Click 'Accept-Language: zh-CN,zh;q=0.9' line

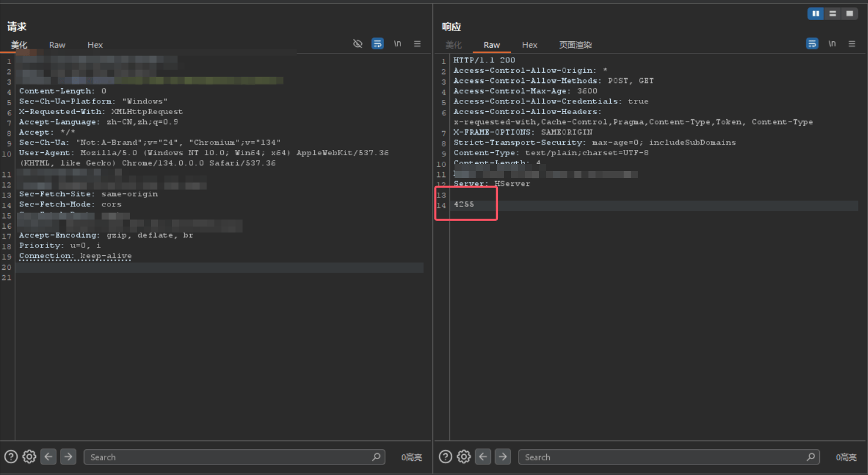point(99,122)
